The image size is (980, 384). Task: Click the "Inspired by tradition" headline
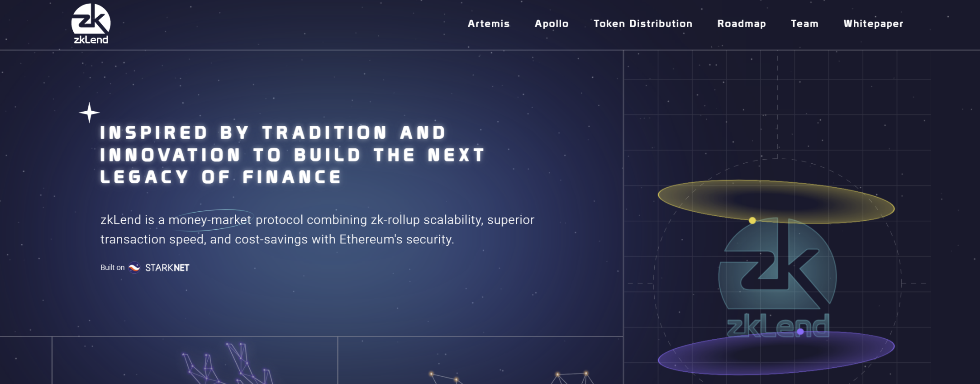click(292, 155)
